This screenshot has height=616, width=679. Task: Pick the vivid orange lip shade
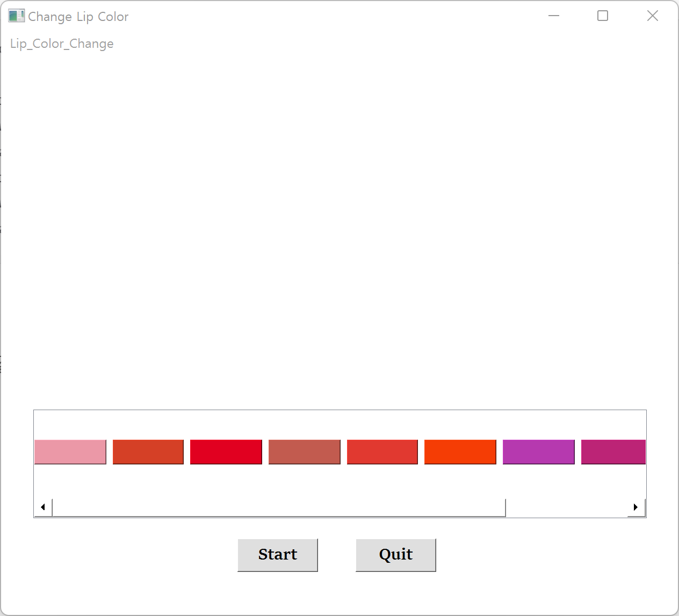click(x=460, y=452)
